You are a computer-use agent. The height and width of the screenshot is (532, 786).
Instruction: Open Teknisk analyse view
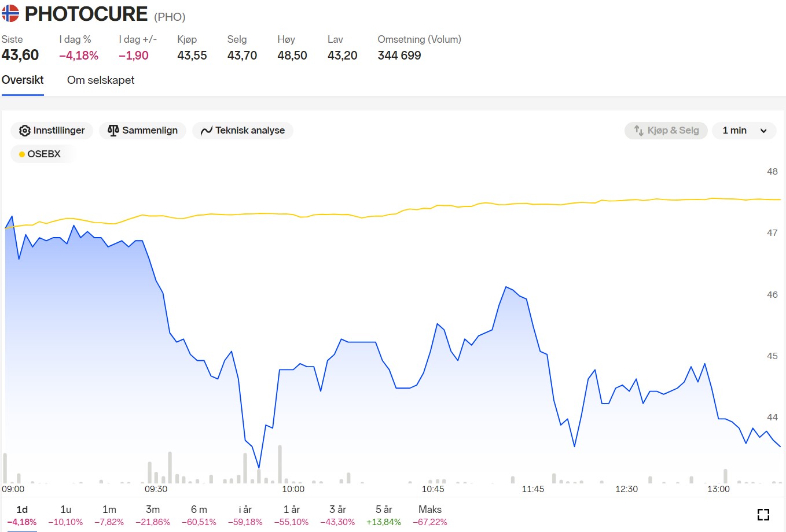pos(243,131)
